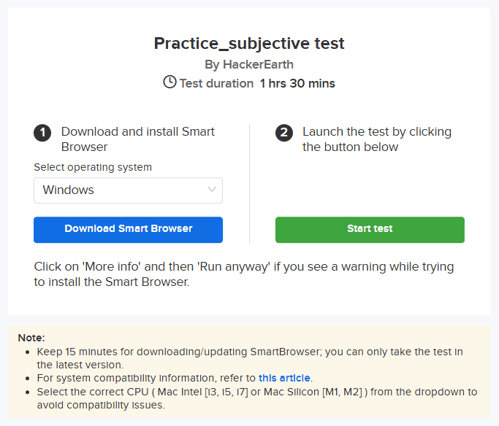This screenshot has height=426, width=499.
Task: Click the system compatibility information note line
Action: [x=175, y=378]
